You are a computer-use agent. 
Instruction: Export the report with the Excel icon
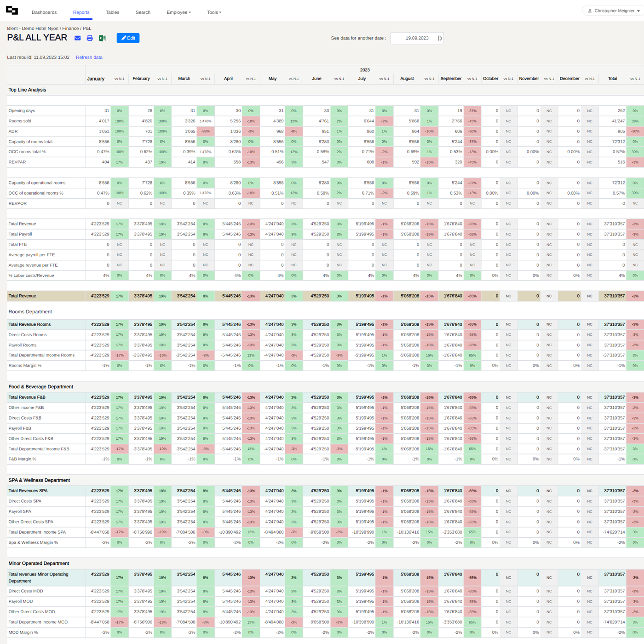[102, 38]
